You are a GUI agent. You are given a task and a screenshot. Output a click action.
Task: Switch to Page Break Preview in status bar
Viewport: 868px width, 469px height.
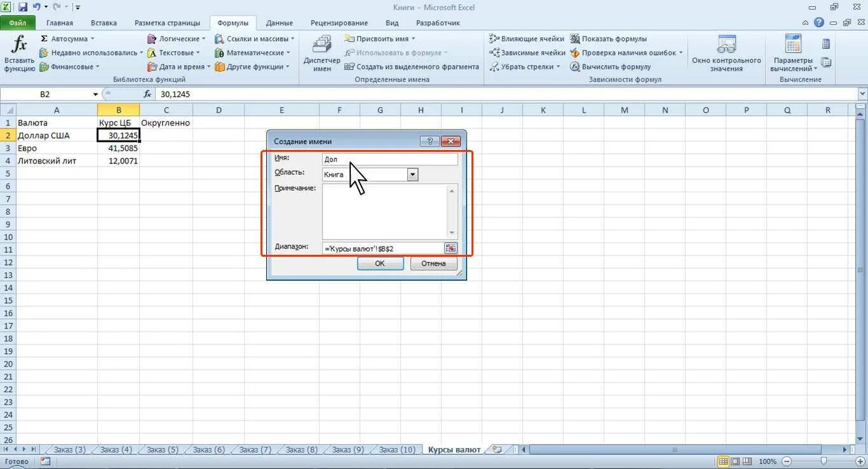click(746, 461)
